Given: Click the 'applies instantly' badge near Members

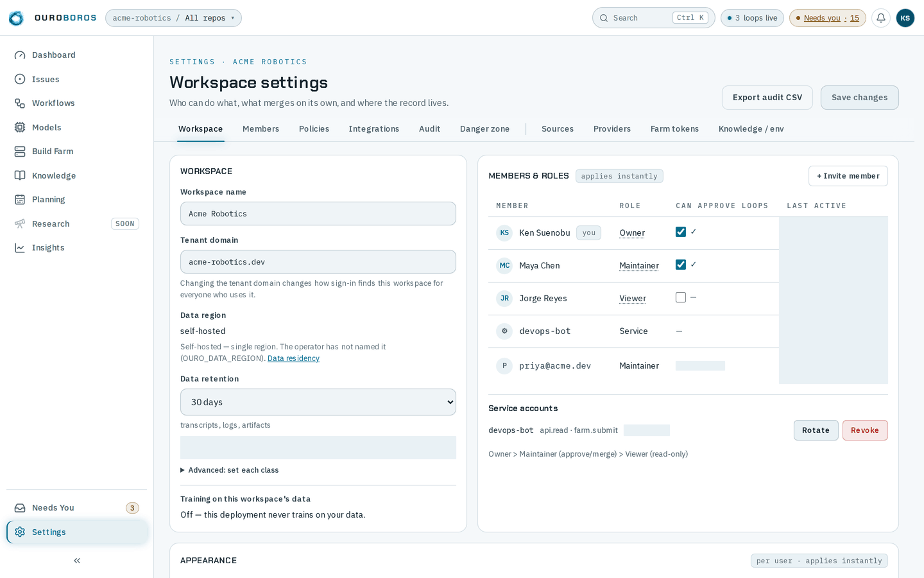Looking at the screenshot, I should (x=619, y=176).
